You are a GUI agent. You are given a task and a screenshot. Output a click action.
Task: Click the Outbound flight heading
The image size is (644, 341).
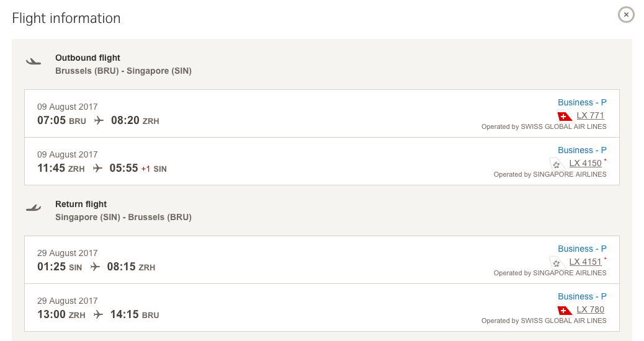click(87, 58)
